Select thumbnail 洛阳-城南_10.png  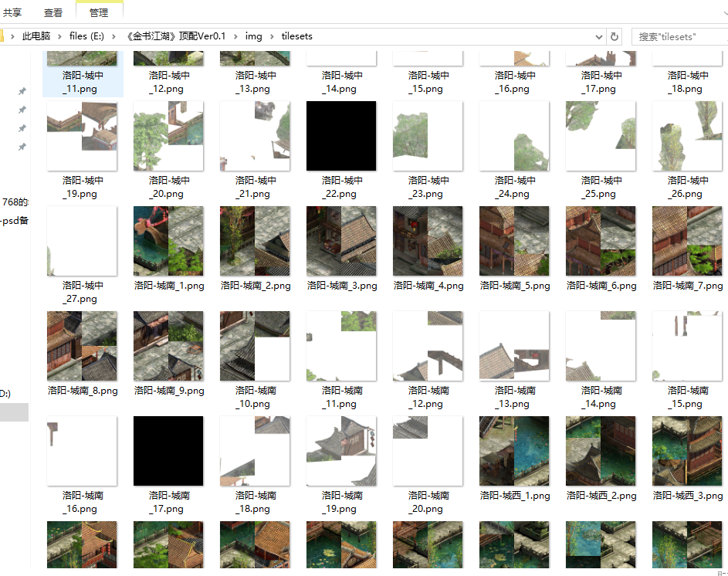click(x=255, y=346)
